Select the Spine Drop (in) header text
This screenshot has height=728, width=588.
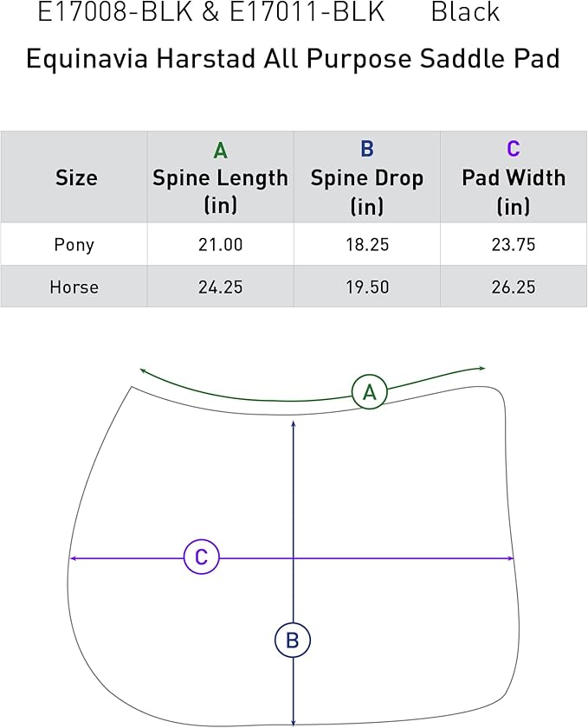tap(366, 191)
